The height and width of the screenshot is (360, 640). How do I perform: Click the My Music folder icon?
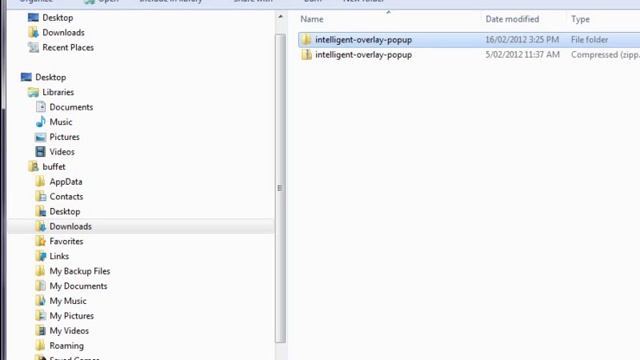40,301
